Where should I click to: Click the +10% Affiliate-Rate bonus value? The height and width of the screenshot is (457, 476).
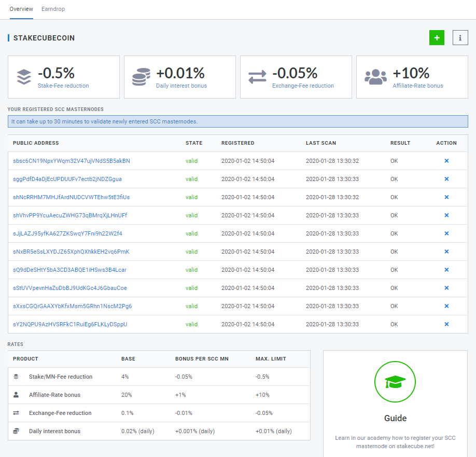(411, 73)
